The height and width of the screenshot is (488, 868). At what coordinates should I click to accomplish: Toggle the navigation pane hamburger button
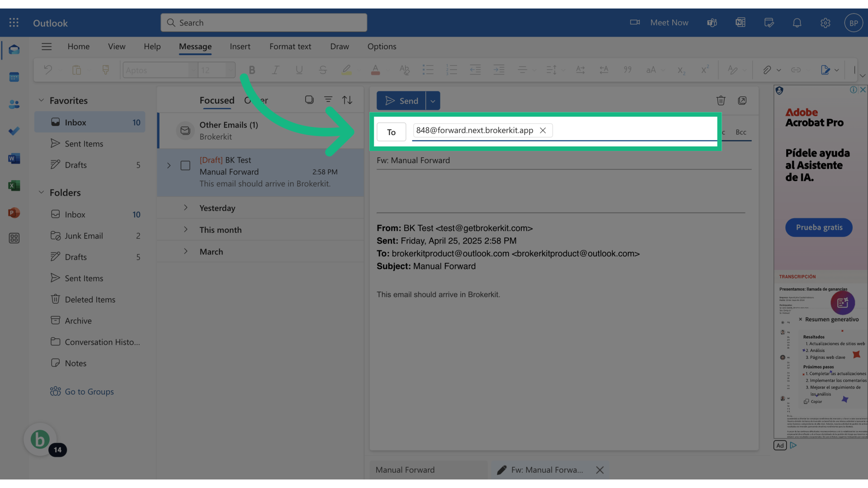(x=47, y=47)
